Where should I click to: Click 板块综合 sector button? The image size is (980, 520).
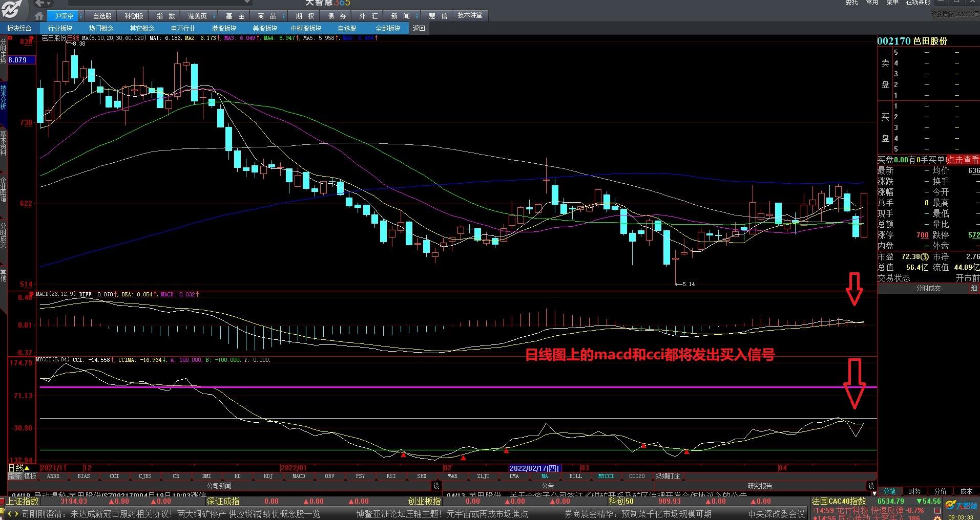(x=19, y=28)
